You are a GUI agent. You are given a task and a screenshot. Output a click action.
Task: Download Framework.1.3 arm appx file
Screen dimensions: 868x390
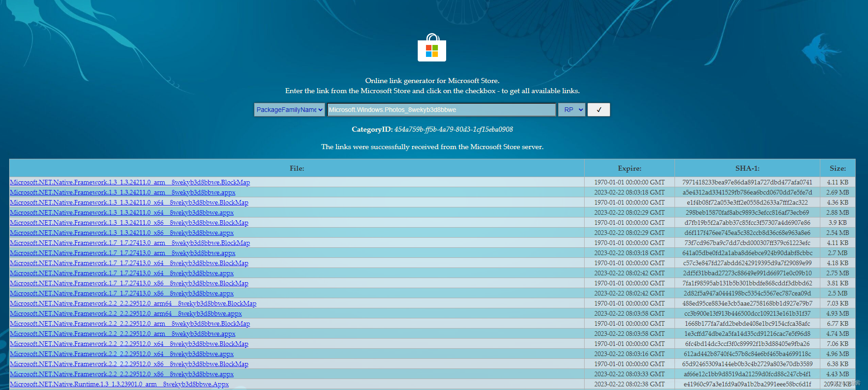click(122, 192)
